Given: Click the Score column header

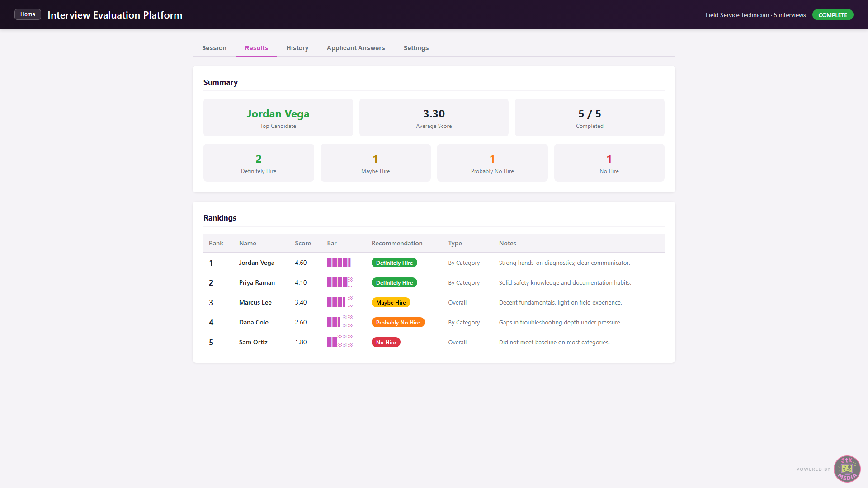Looking at the screenshot, I should tap(303, 243).
